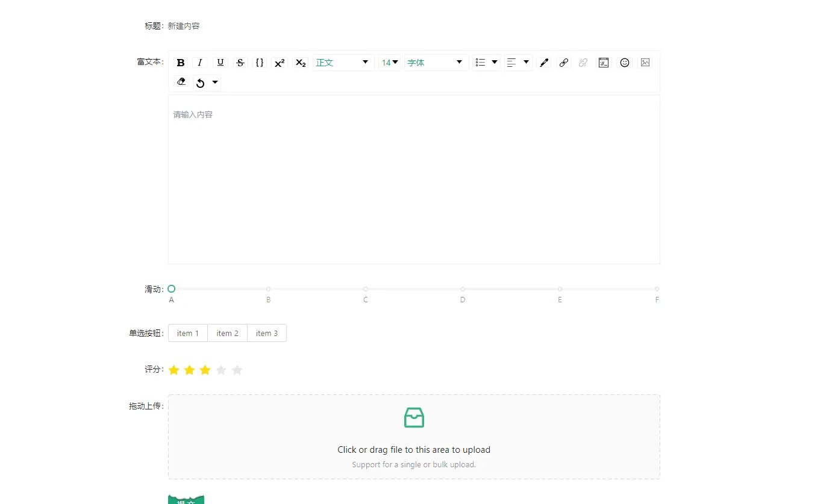Image resolution: width=838 pixels, height=504 pixels.
Task: Set rating to four stars
Action: pyautogui.click(x=221, y=370)
